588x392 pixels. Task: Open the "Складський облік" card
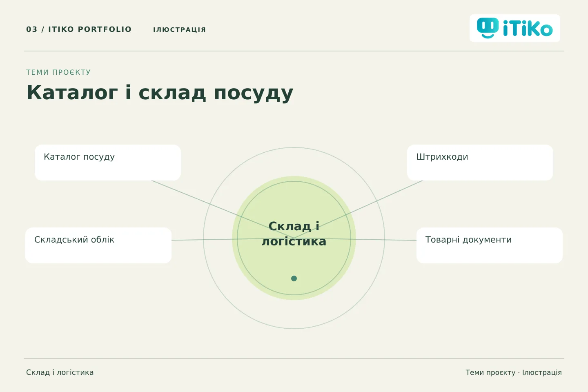(98, 245)
